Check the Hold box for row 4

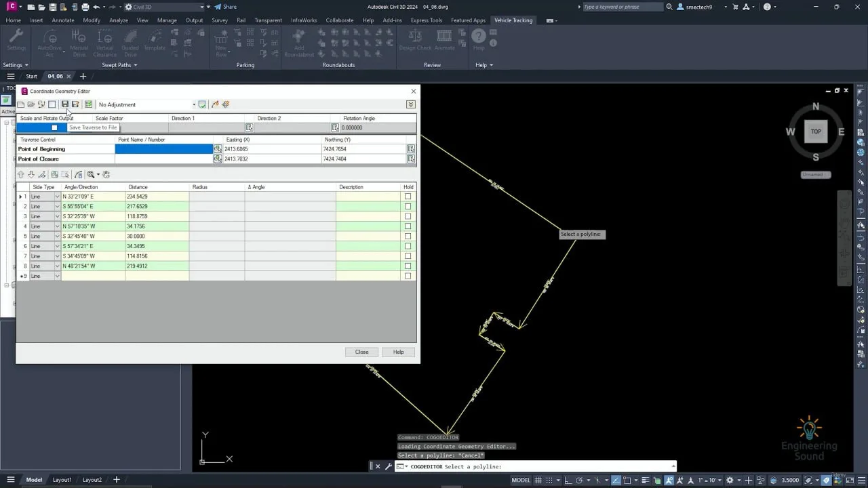pos(408,226)
